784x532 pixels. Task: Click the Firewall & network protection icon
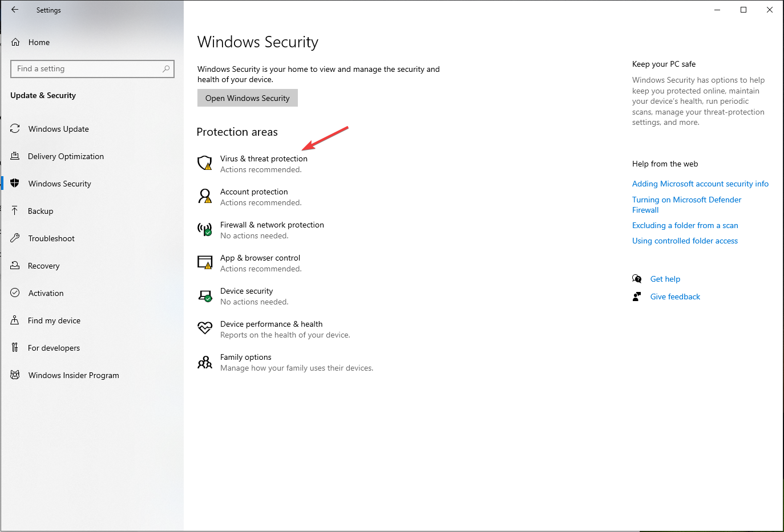(205, 229)
